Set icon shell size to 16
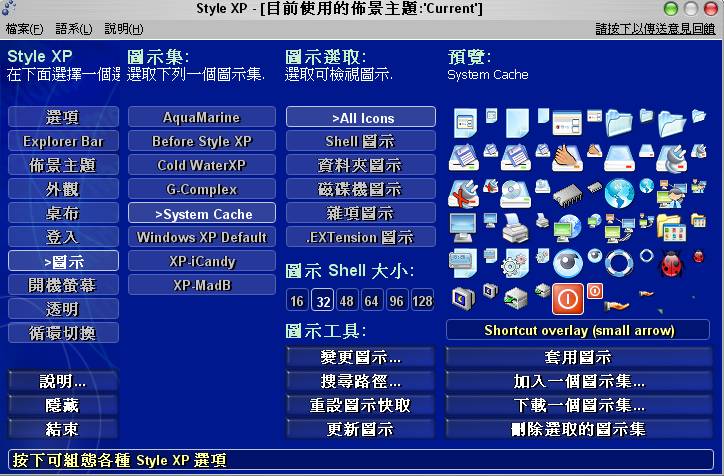Screen dimensions: 724x476 tap(297, 301)
